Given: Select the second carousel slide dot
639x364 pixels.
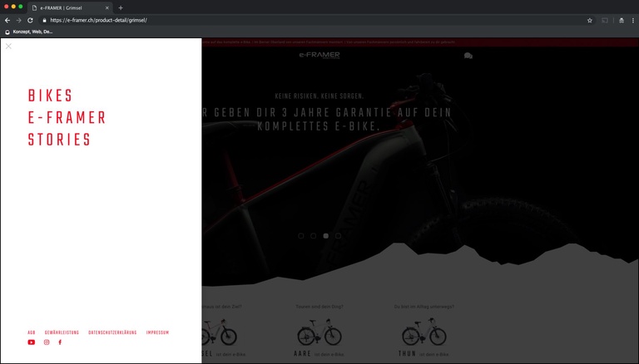Looking at the screenshot, I should [314, 236].
